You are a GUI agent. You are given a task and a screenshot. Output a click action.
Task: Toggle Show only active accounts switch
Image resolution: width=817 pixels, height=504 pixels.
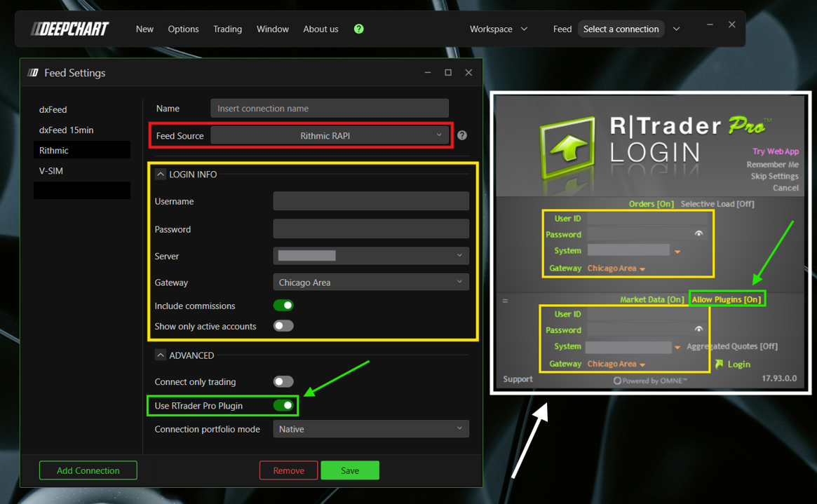[x=283, y=326]
